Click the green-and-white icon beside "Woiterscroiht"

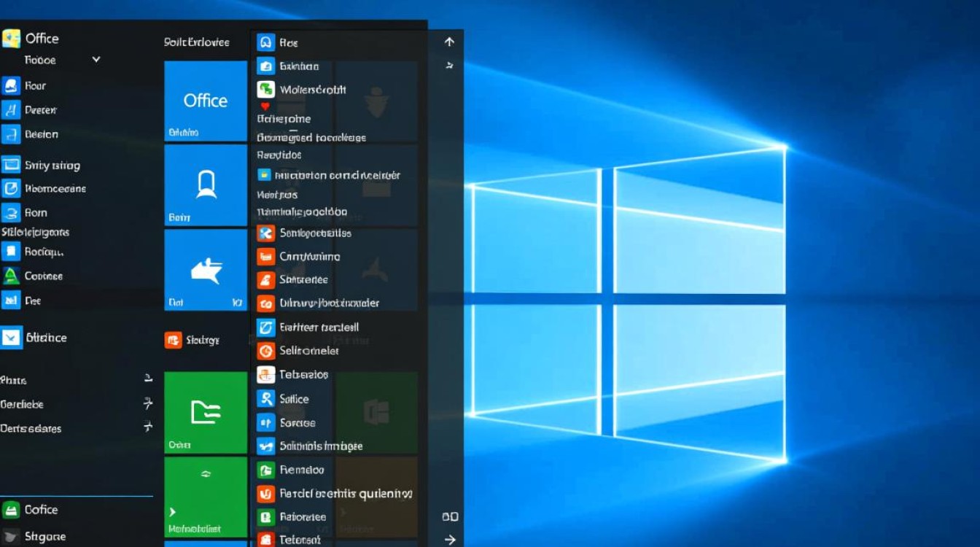tap(265, 90)
